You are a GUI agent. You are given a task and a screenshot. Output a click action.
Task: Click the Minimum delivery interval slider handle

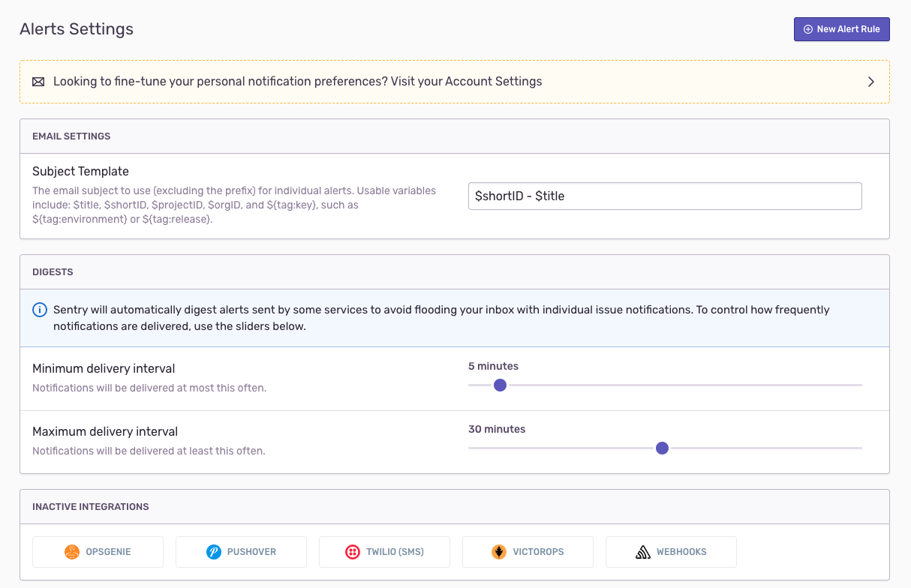pyautogui.click(x=501, y=385)
